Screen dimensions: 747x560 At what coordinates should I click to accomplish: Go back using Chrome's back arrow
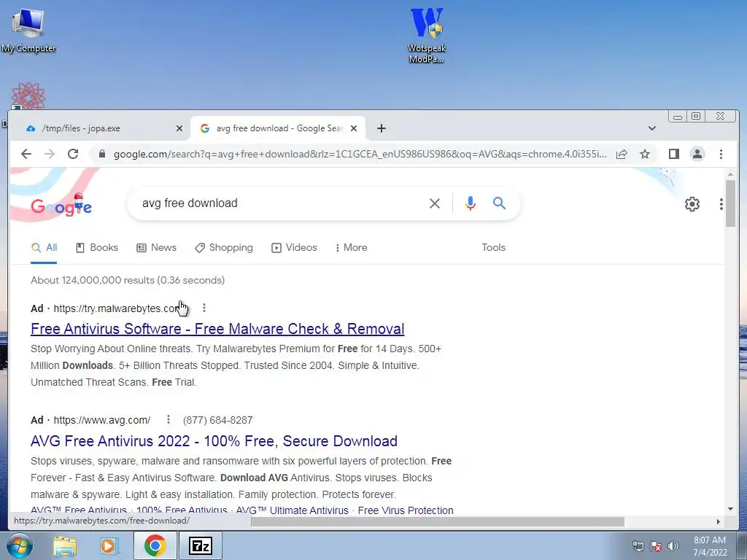pyautogui.click(x=26, y=154)
